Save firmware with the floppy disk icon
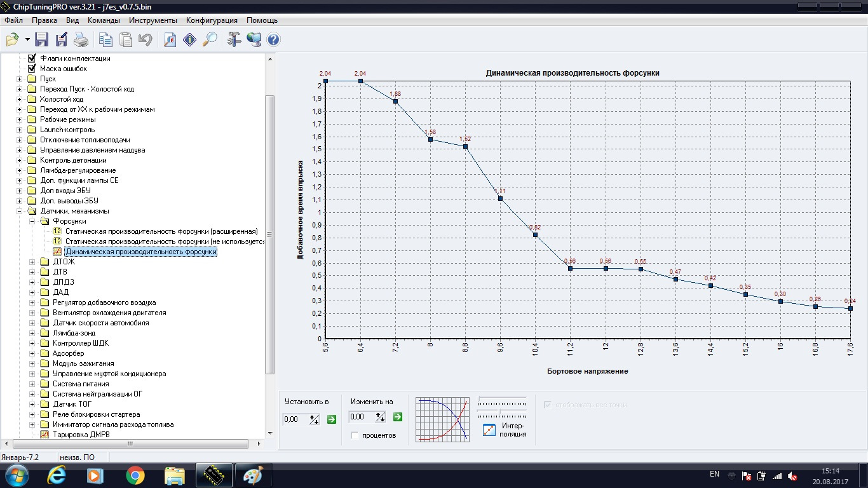 click(x=41, y=40)
